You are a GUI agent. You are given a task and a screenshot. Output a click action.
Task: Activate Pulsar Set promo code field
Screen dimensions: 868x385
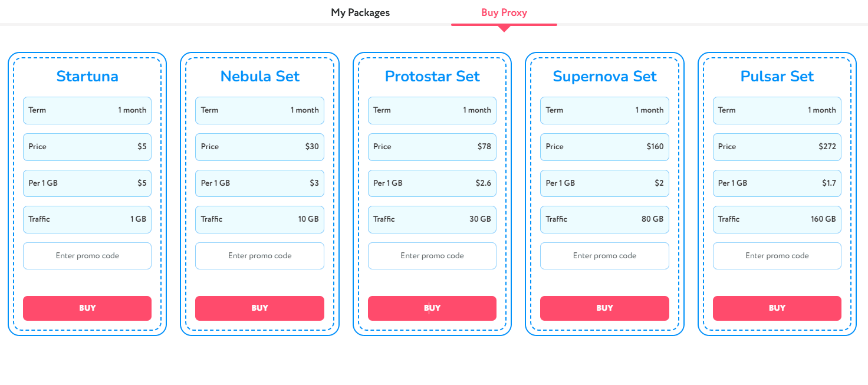777,256
